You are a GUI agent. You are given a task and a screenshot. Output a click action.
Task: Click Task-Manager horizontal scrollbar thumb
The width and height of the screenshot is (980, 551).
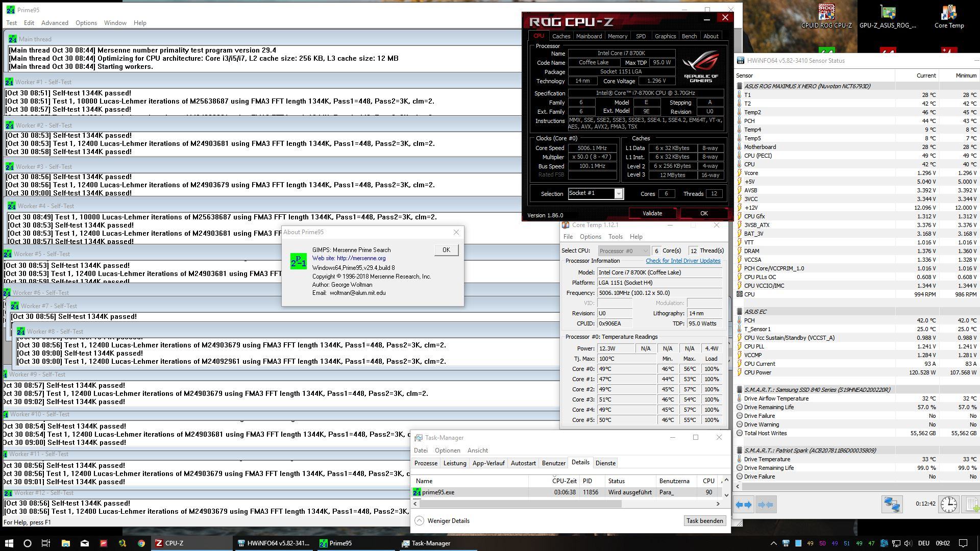pos(520,504)
